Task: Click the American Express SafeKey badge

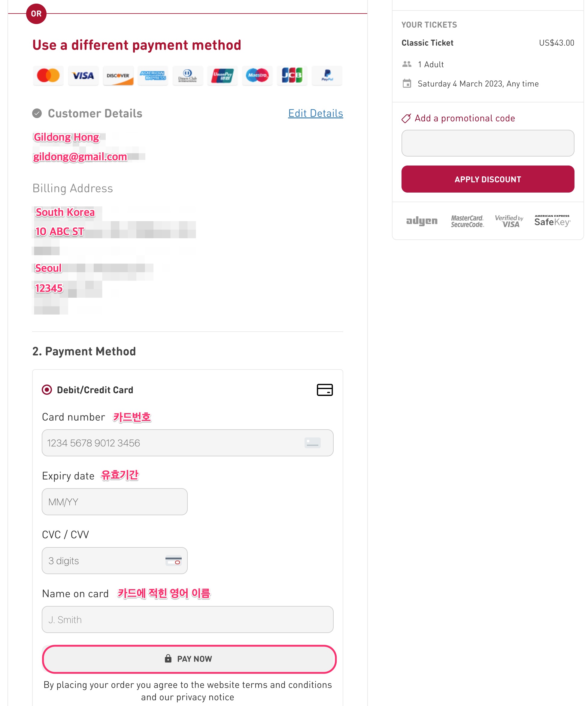Action: (x=552, y=221)
